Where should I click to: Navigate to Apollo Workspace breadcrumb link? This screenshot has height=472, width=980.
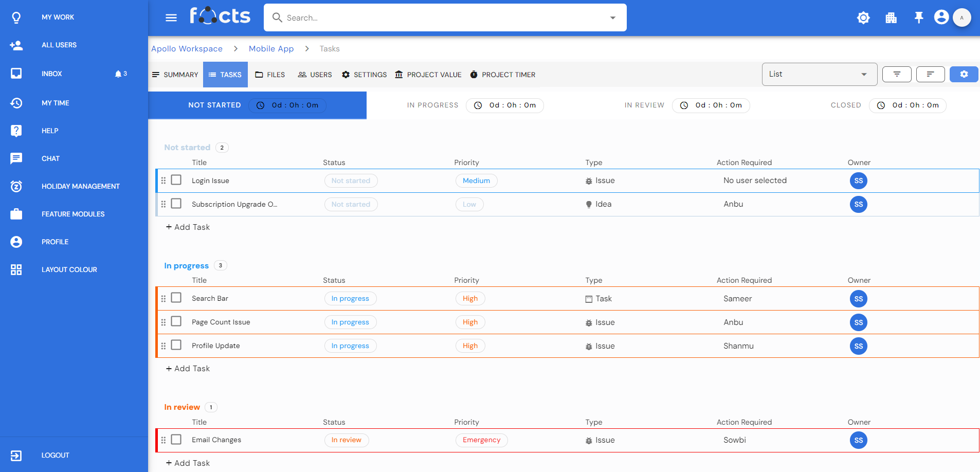click(x=187, y=49)
